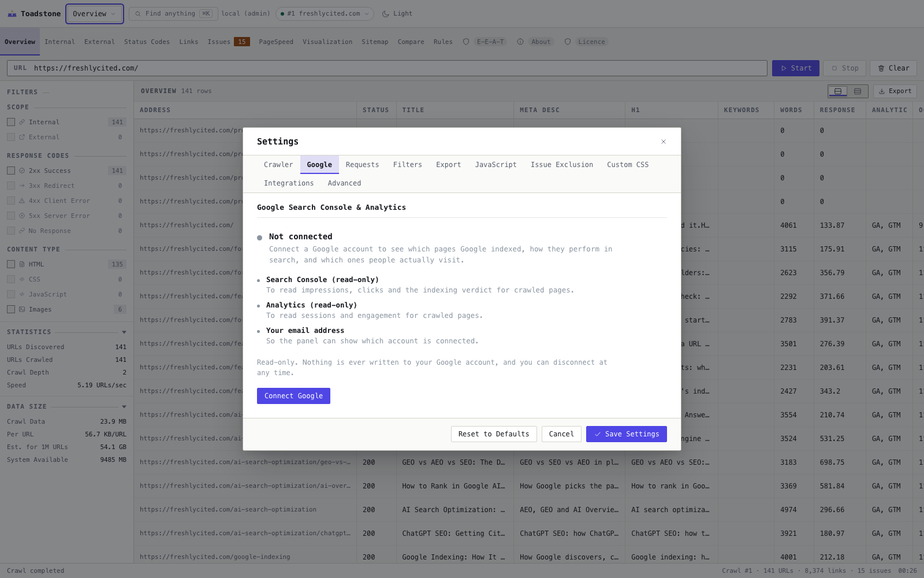Toggle the External scope checkbox

point(11,137)
